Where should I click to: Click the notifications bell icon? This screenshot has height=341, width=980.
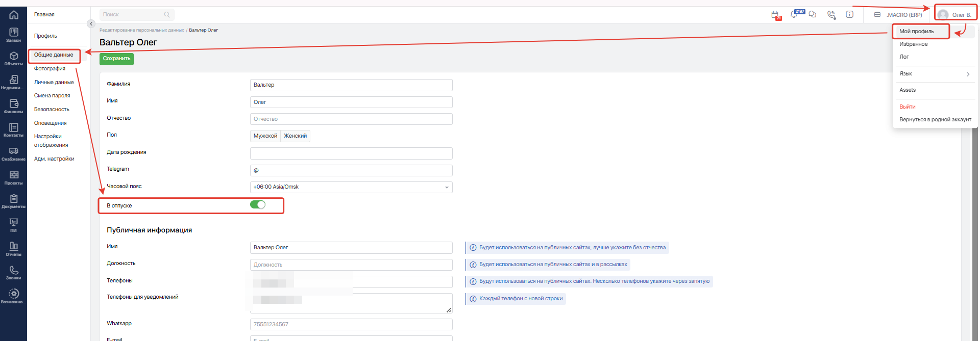[794, 15]
